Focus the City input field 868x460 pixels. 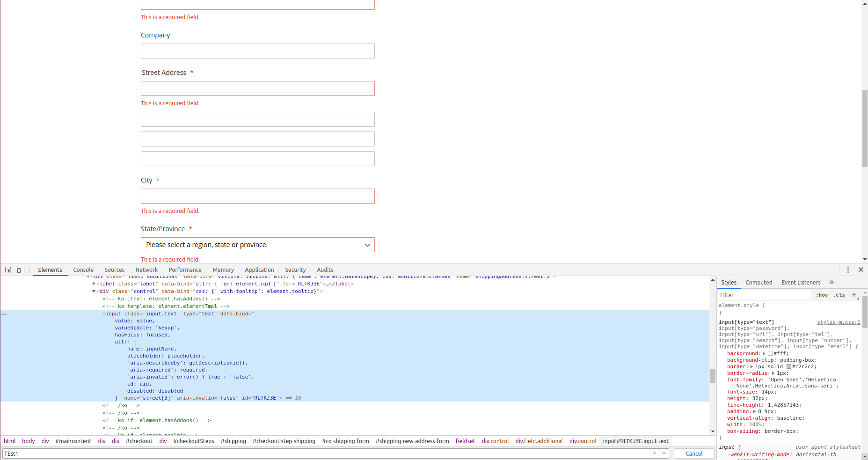(x=258, y=196)
